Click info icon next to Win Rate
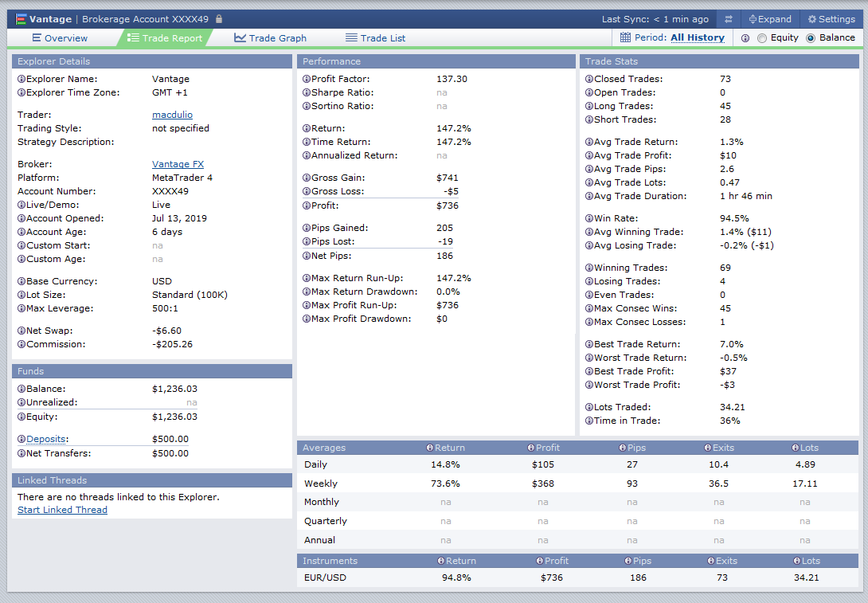 (589, 218)
